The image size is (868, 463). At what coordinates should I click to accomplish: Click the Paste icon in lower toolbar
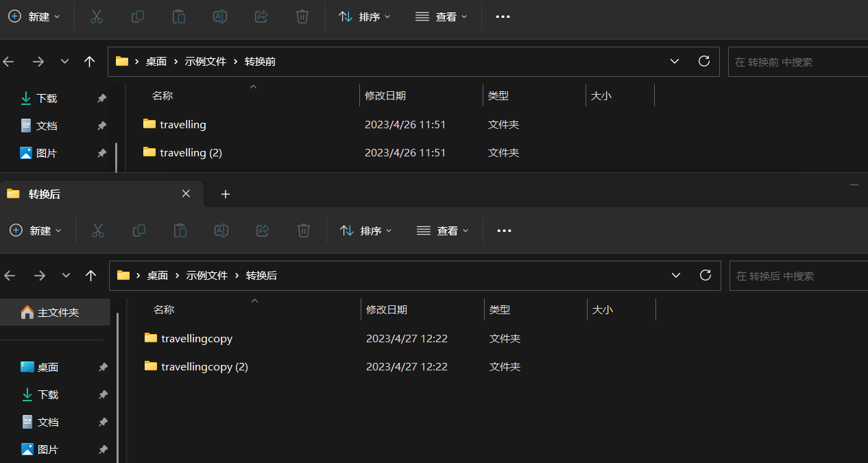pyautogui.click(x=180, y=230)
